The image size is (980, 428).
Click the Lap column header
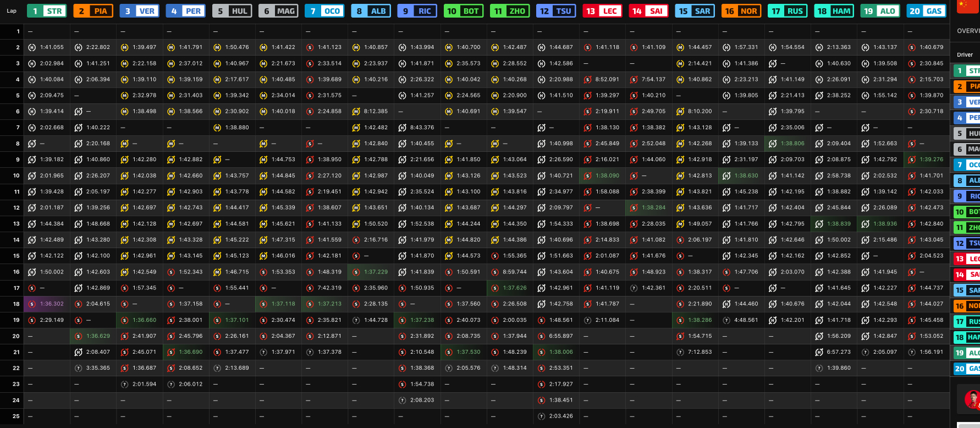pyautogui.click(x=12, y=11)
